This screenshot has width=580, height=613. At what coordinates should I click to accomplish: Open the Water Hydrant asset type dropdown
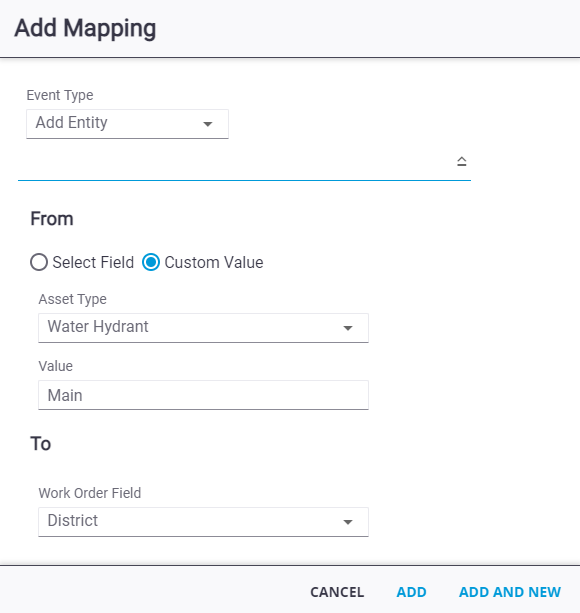[x=203, y=328]
